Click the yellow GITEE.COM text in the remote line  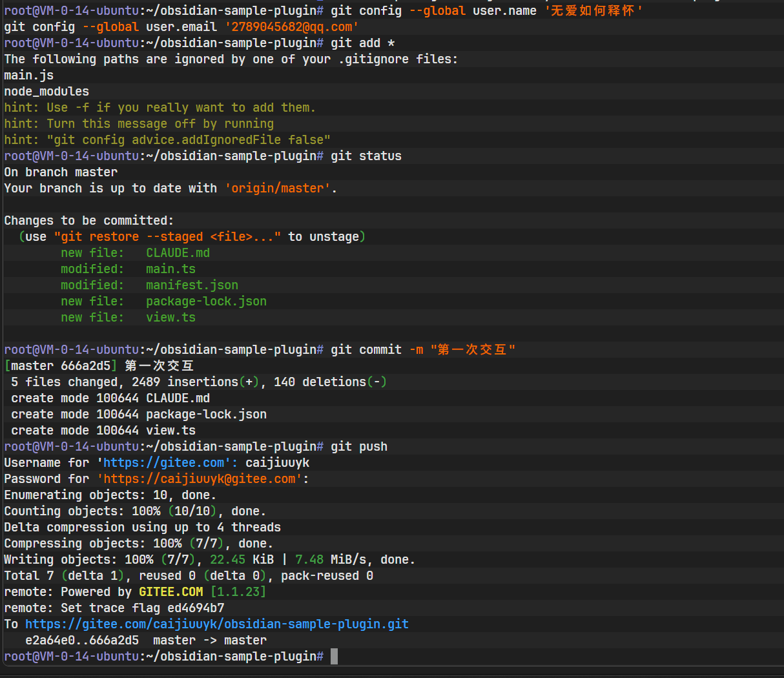pos(170,592)
